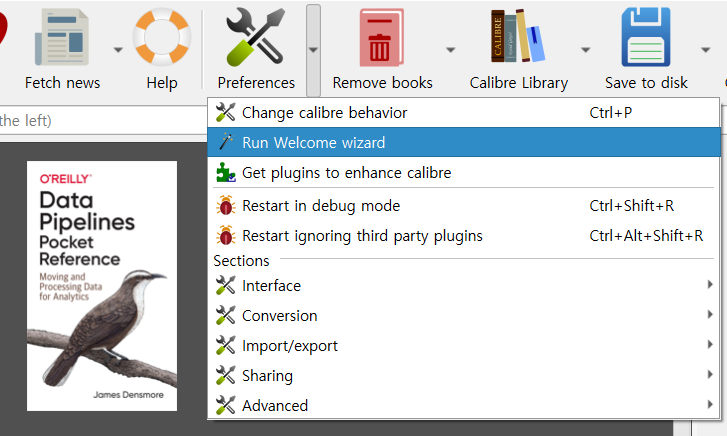Click the Calibre Library label

(x=519, y=83)
